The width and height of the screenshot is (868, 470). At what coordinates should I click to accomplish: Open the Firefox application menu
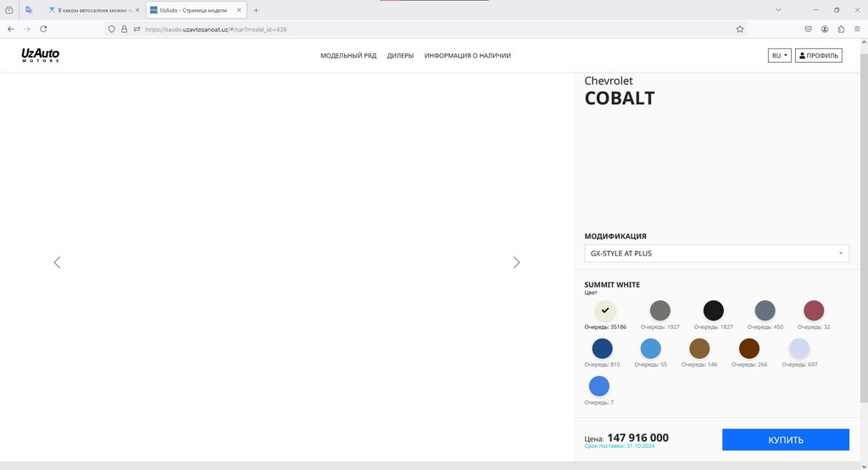coord(856,29)
